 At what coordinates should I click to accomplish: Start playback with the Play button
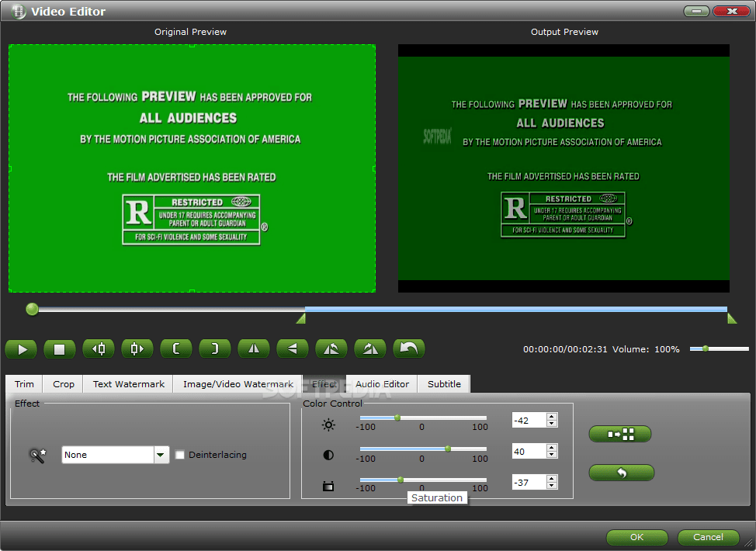tap(21, 348)
